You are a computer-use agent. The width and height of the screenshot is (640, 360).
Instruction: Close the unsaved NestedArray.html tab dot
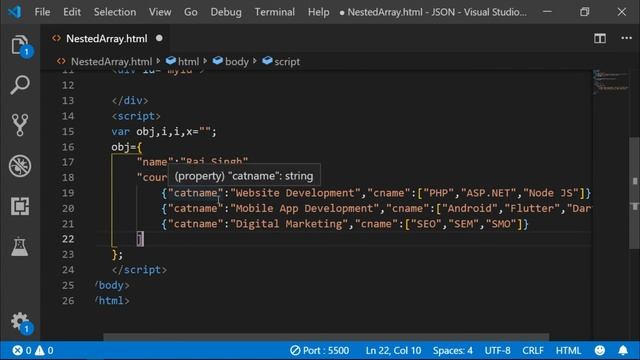tap(159, 38)
